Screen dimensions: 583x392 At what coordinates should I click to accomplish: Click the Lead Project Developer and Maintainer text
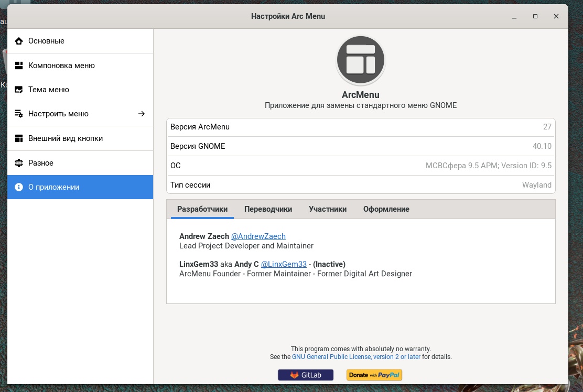[x=246, y=246]
